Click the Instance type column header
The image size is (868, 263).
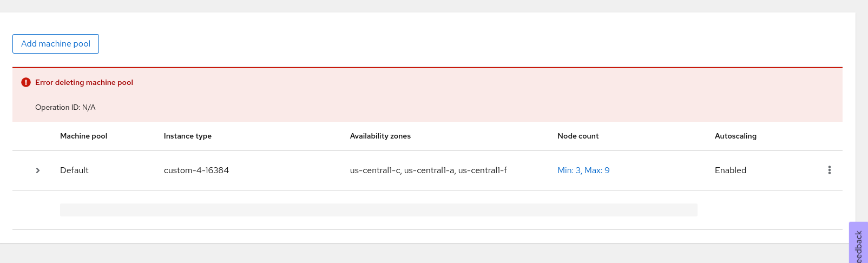click(187, 136)
